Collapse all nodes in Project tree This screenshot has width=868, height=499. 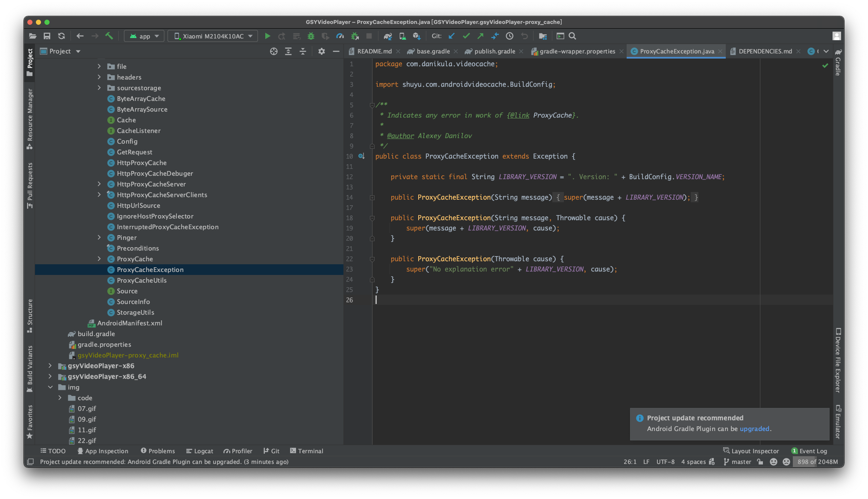pyautogui.click(x=302, y=51)
